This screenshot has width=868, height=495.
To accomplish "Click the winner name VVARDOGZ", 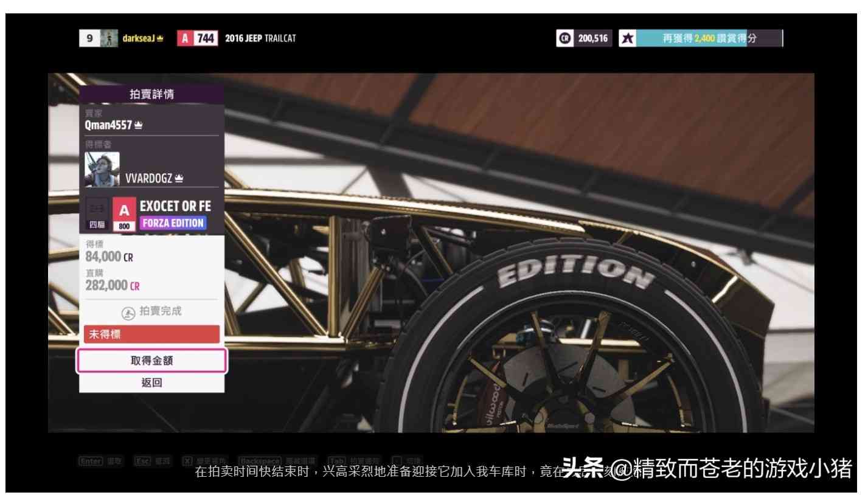I will [x=148, y=179].
